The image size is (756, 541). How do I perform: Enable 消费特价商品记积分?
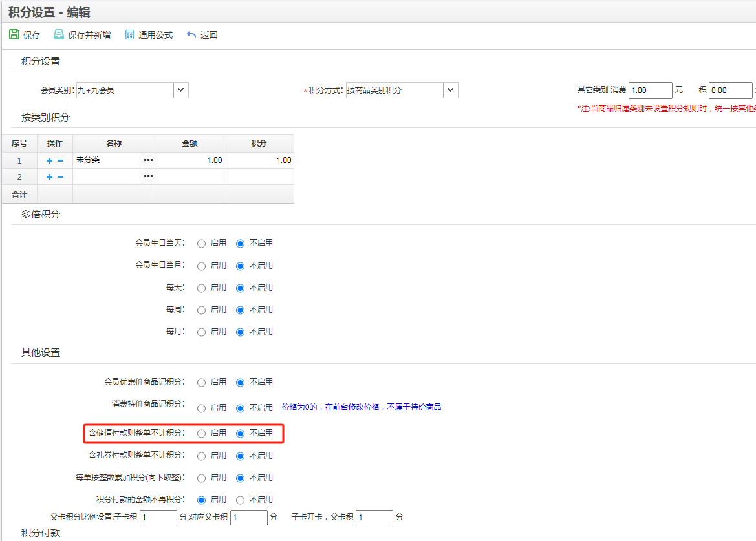[x=202, y=408]
